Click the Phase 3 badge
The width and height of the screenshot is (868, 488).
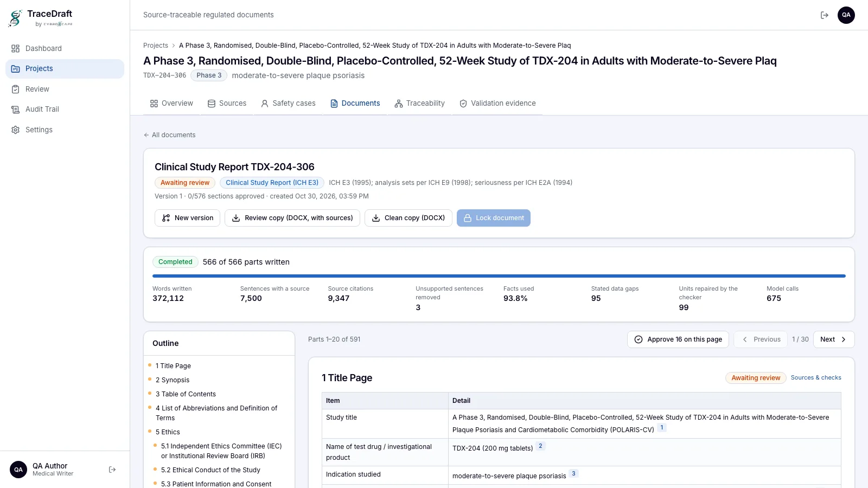click(x=209, y=75)
